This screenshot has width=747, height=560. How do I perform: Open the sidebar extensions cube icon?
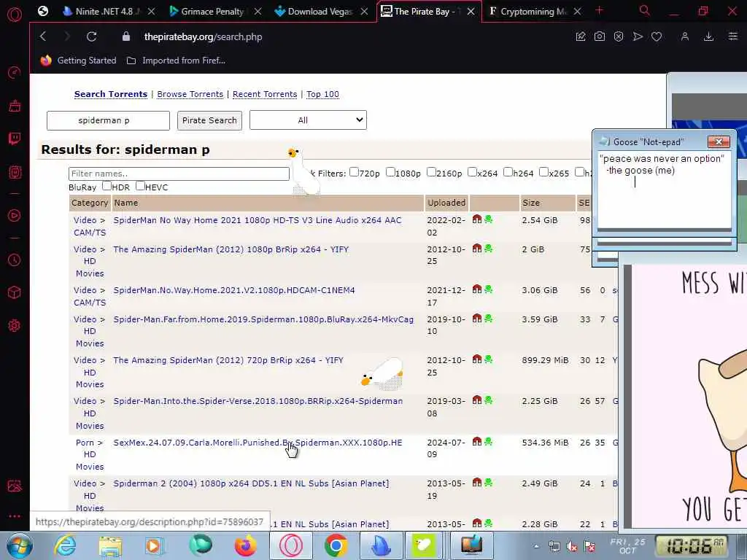[15, 292]
